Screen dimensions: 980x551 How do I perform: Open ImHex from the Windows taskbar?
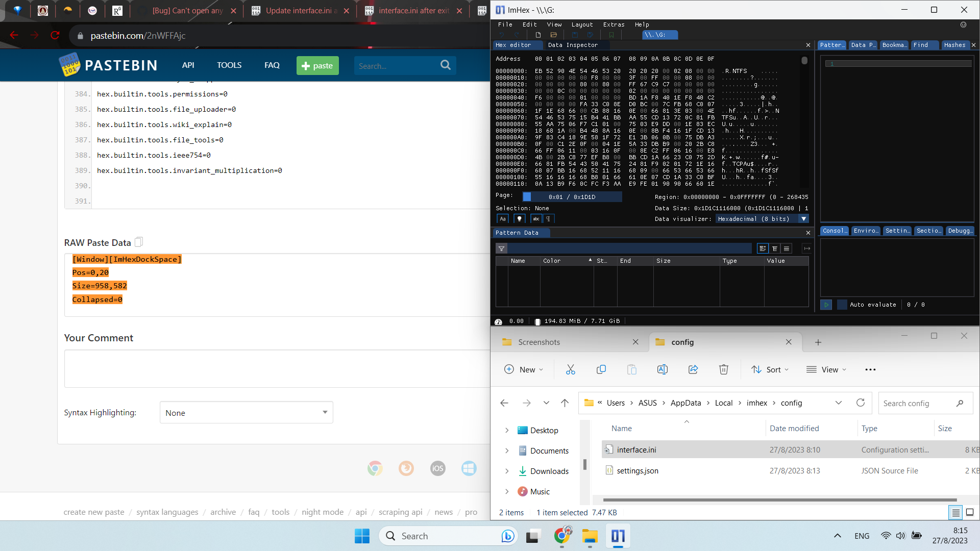618,536
